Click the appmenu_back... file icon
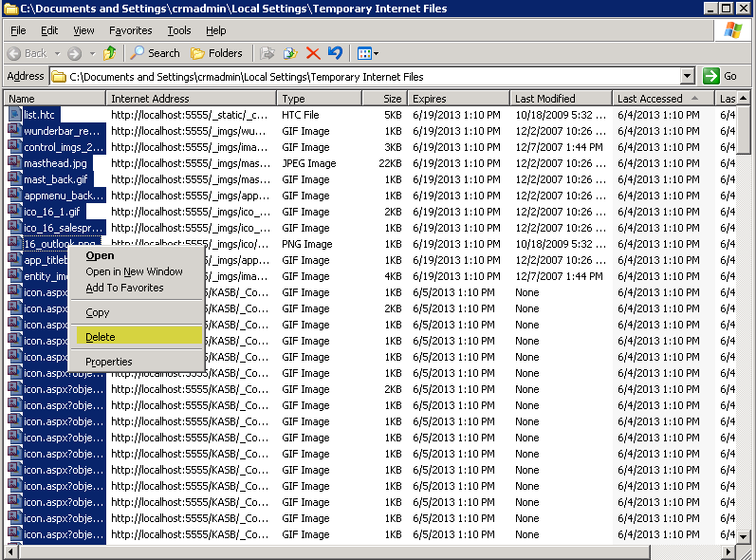Screen dimensions: 756x560 click(15, 195)
